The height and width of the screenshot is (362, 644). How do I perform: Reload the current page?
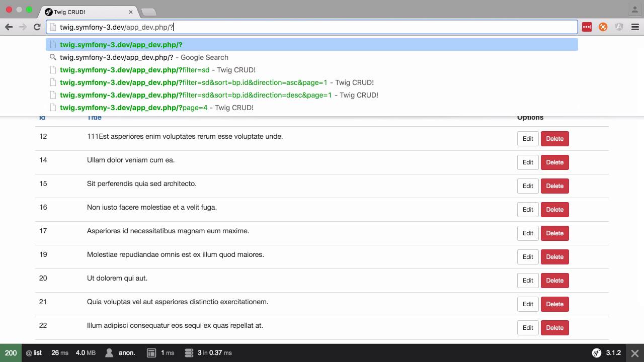pyautogui.click(x=37, y=27)
